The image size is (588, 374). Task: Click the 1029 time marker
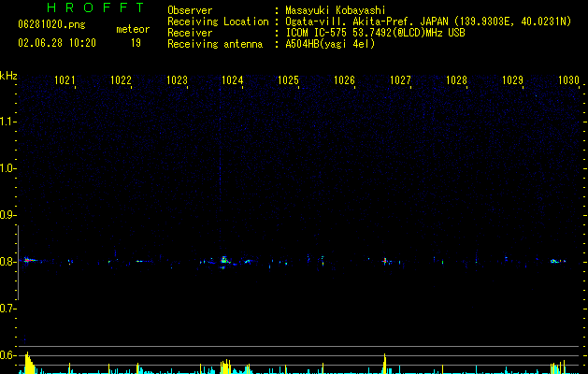pos(512,80)
